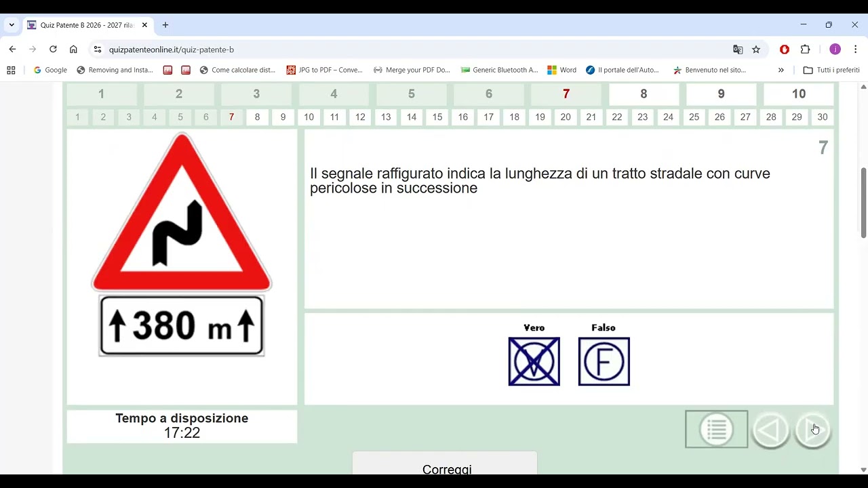Open the profile avatar menu
The width and height of the screenshot is (868, 488).
(835, 49)
